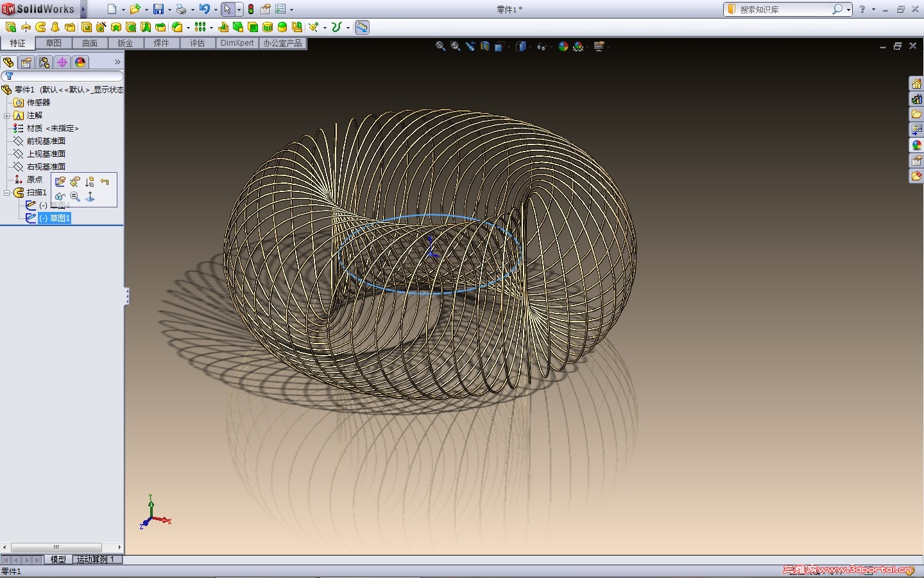Open File Explorer folder icon in task pane
The image size is (924, 578).
tap(916, 114)
